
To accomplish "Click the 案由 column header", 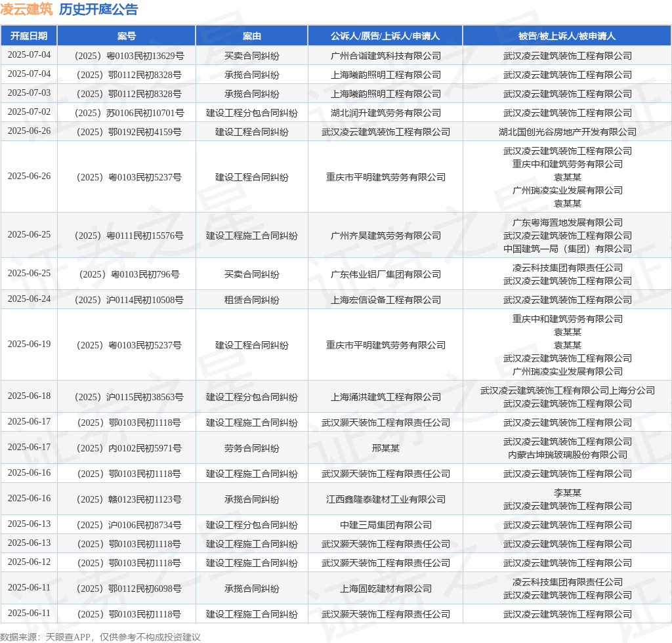I will pyautogui.click(x=251, y=36).
